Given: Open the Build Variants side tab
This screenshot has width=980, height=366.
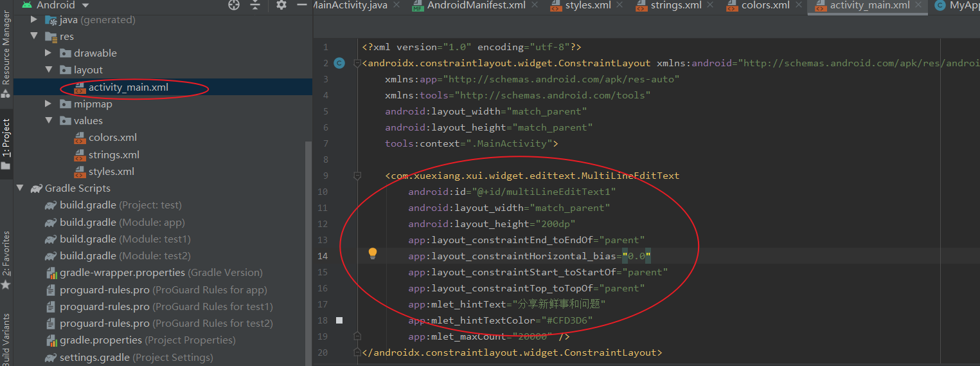Looking at the screenshot, I should [x=6, y=340].
